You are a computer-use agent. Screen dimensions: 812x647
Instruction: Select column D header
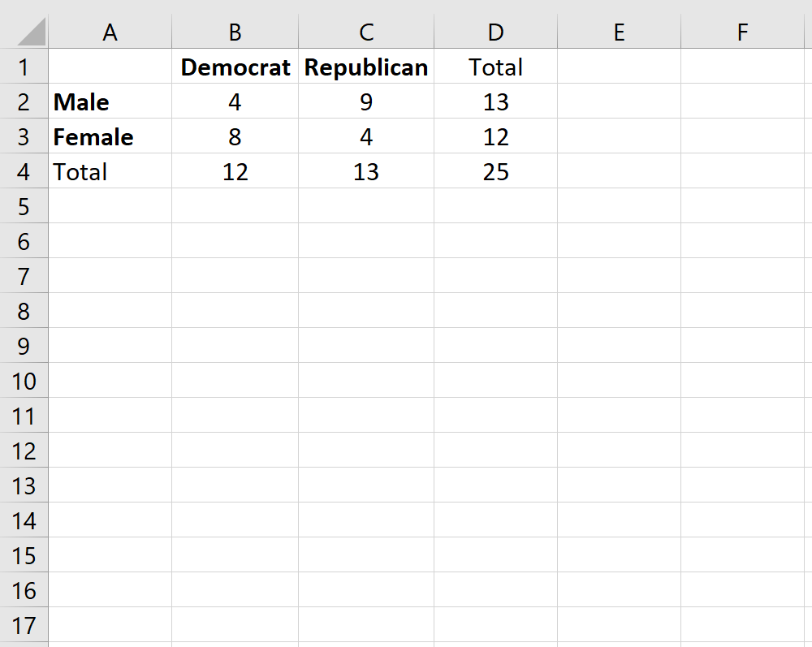click(495, 32)
